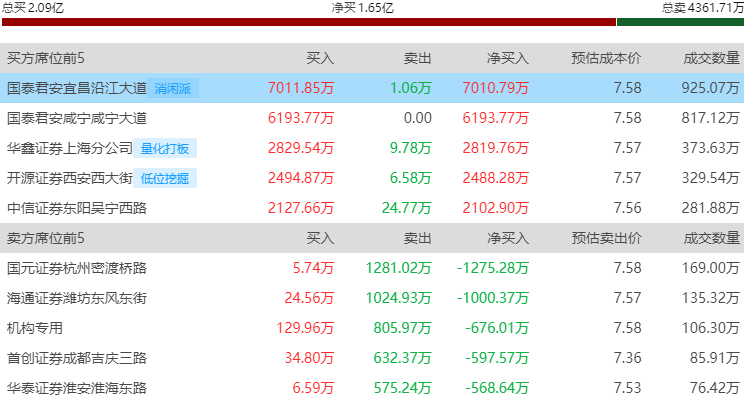Select 华泰证券淮安淮海东路 seller row
The image size is (744, 399).
pos(372,388)
